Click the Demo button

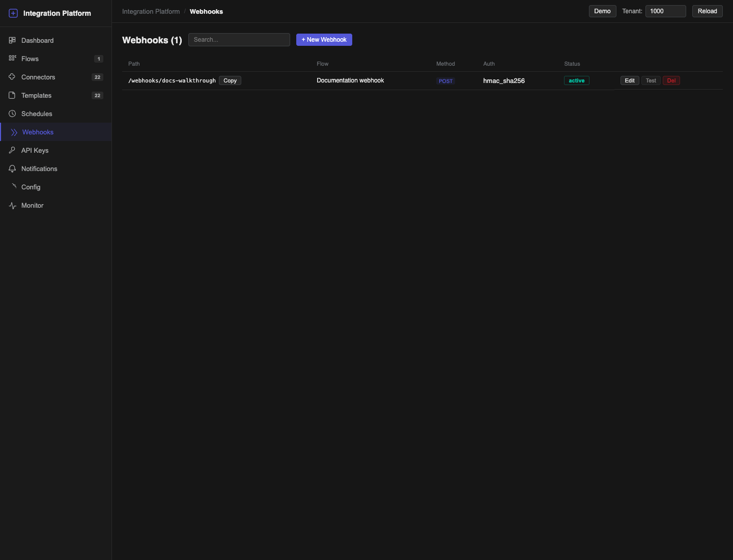603,11
